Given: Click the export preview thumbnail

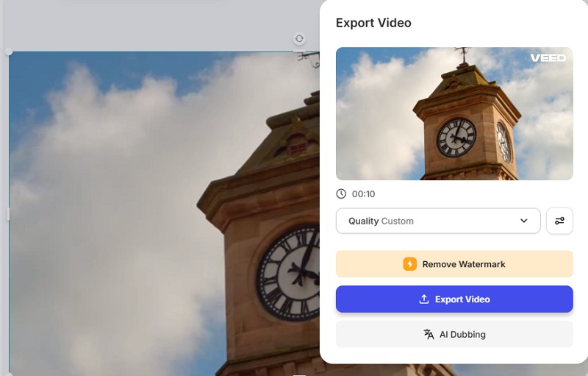Looking at the screenshot, I should click(454, 113).
